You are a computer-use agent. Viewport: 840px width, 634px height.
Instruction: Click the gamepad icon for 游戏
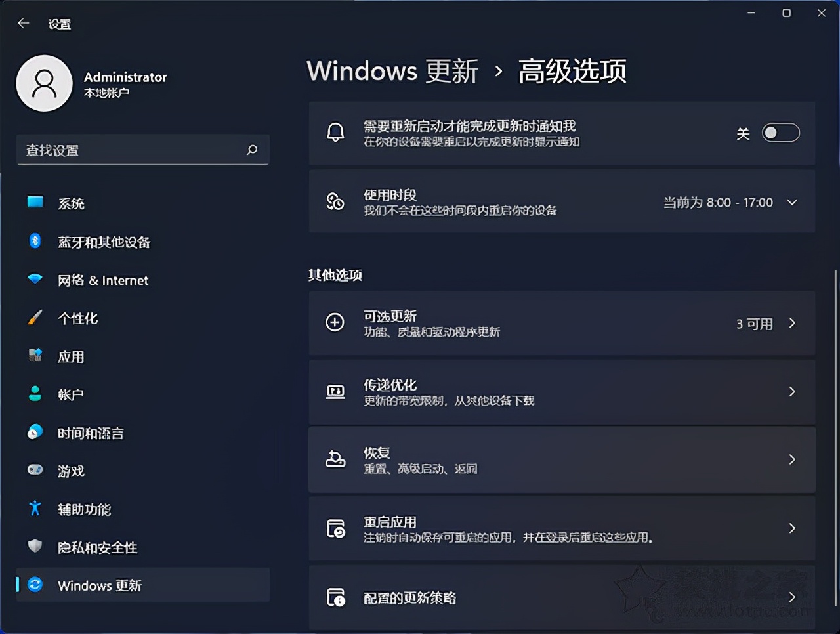(35, 470)
